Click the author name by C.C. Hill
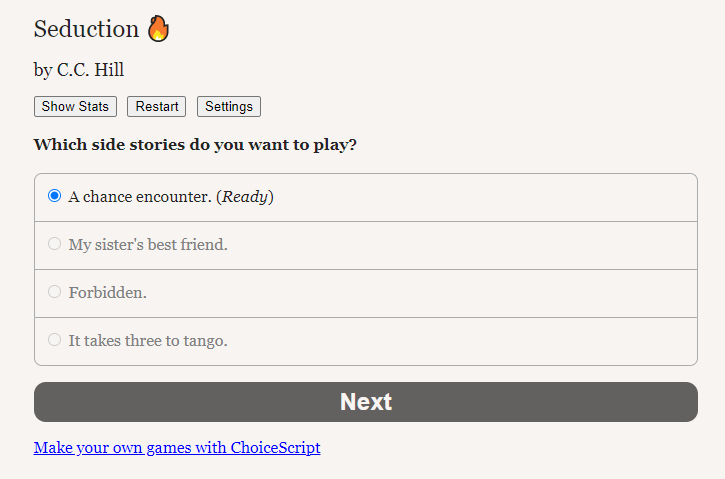The image size is (725, 479). tap(79, 70)
